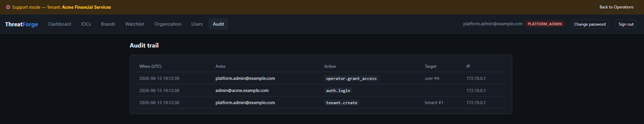The image size is (644, 124).
Task: Click the auth.login action tag
Action: click(x=338, y=91)
